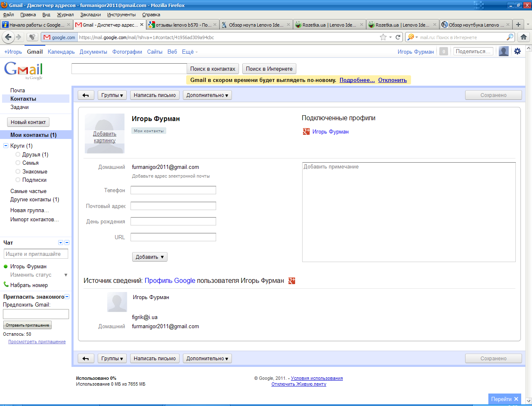Dismiss the Перейти popup with its X
Viewport: 532px width, 406px height.
click(x=516, y=399)
